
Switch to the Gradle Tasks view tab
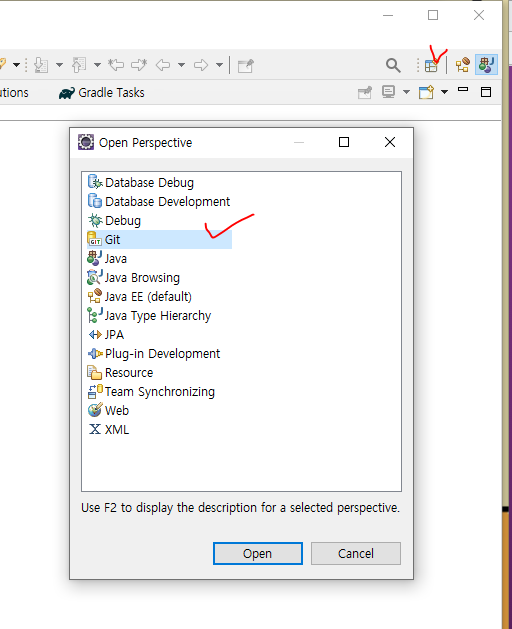[x=102, y=93]
